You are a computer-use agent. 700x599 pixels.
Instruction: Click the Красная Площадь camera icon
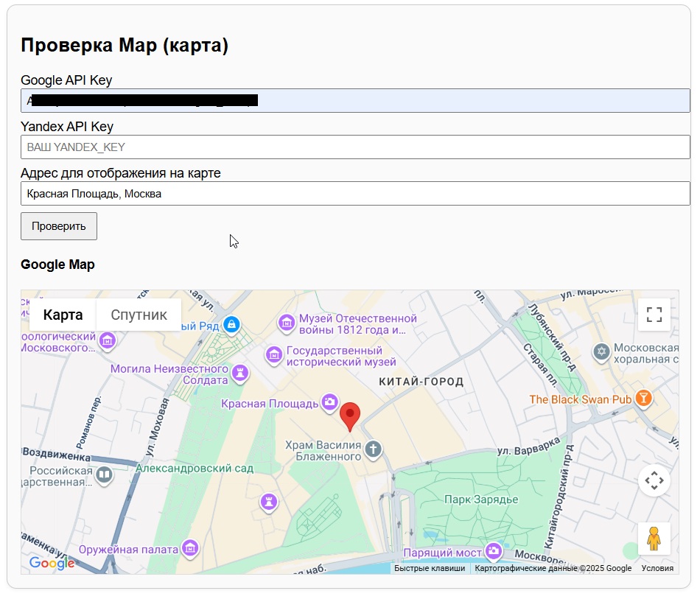[x=330, y=402]
